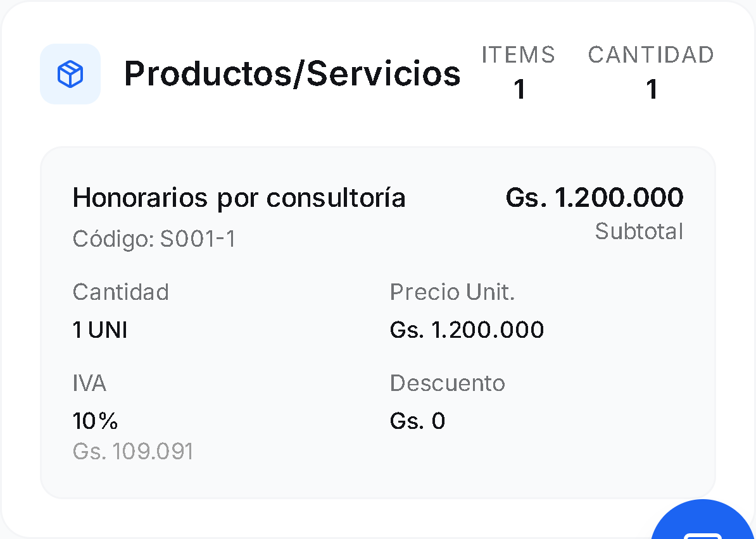
Task: Click the Cantidad field label in card
Action: click(120, 292)
